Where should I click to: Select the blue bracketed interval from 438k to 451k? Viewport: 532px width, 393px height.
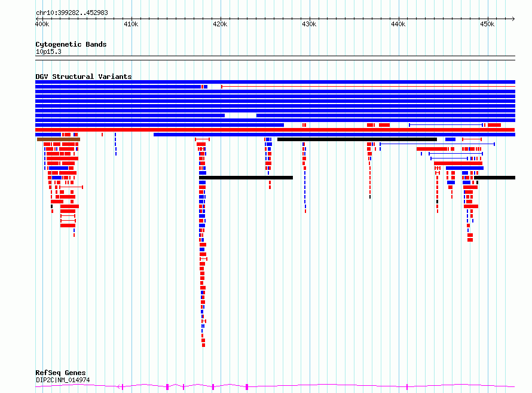(437, 144)
